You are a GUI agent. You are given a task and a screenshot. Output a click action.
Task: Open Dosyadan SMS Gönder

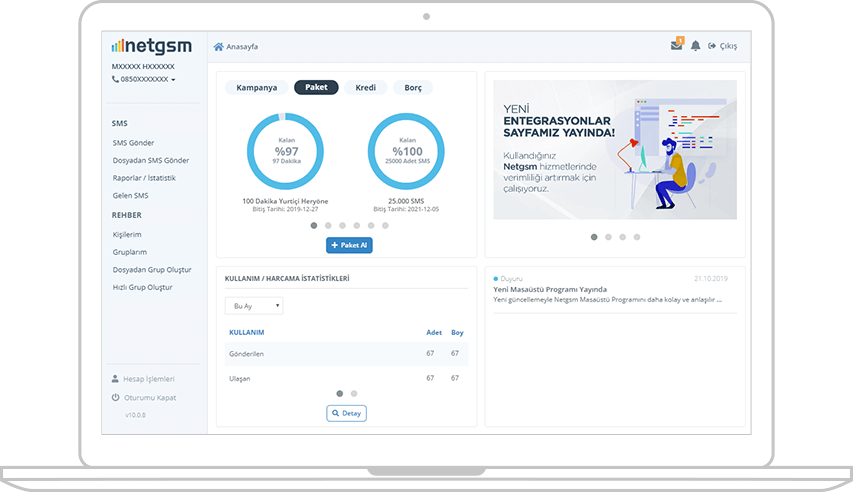[x=151, y=161]
